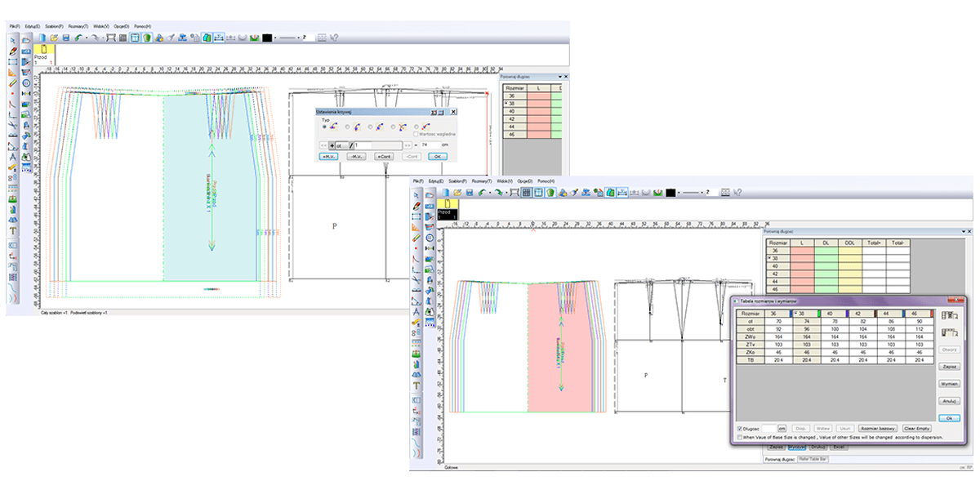Open Szablon(P) menu in back window
This screenshot has width=980, height=490.
pyautogui.click(x=54, y=26)
